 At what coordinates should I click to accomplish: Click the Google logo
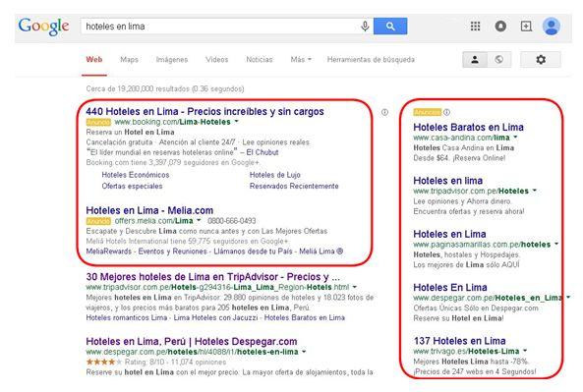click(43, 27)
